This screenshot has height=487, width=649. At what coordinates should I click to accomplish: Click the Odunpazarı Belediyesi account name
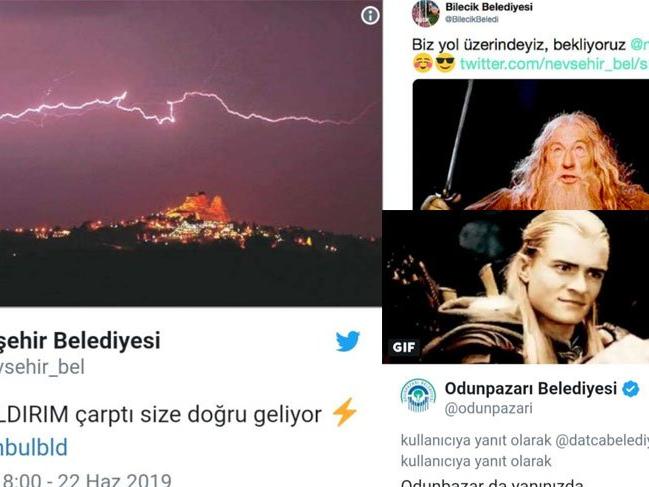531,389
